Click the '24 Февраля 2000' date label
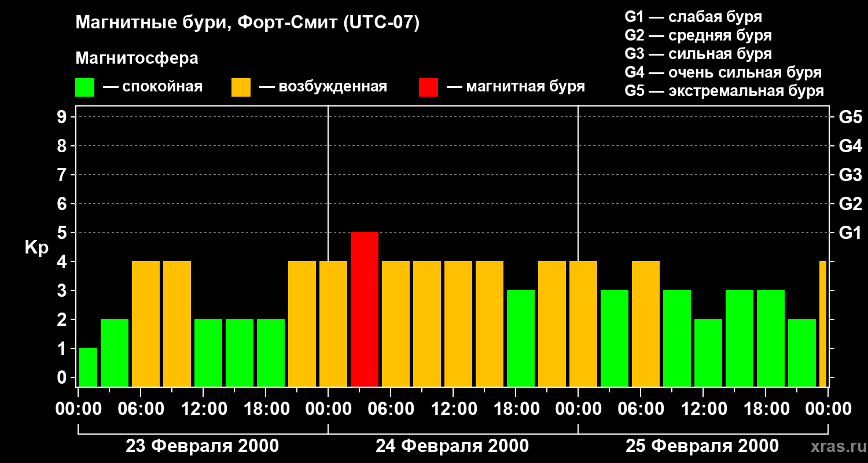 453,446
